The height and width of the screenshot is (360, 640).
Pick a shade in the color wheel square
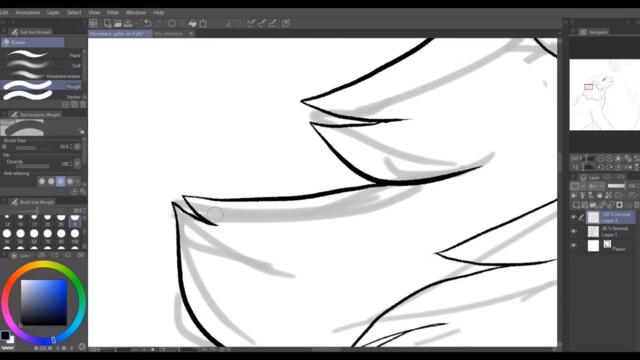[44, 302]
